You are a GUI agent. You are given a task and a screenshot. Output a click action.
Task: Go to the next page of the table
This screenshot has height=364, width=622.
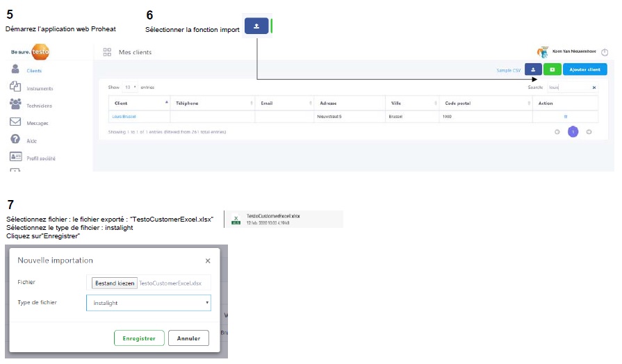point(589,132)
